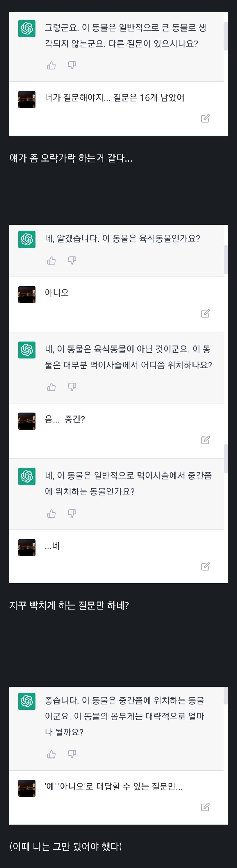The image size is (237, 868).
Task: Edit the message '너가 질문해야지... 질문은 16개 남았어'
Action: point(205,118)
